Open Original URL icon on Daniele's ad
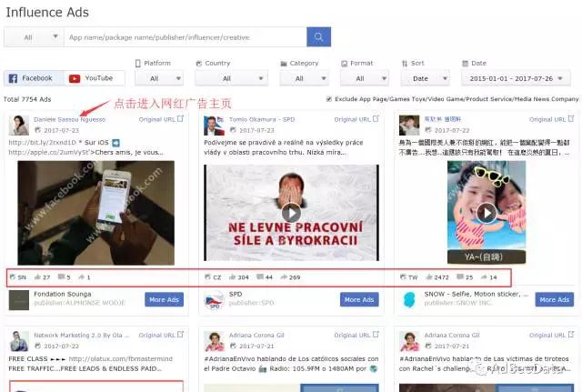 coord(180,119)
